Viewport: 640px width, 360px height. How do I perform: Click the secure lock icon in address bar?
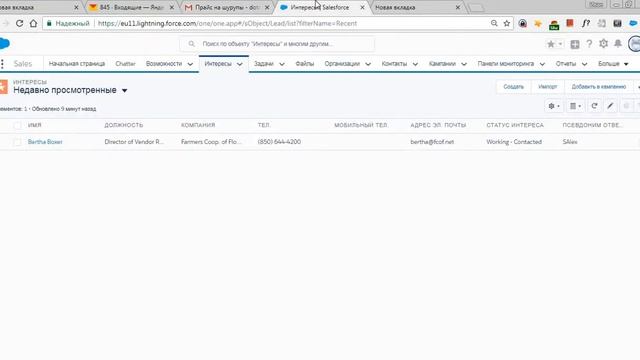click(49, 23)
